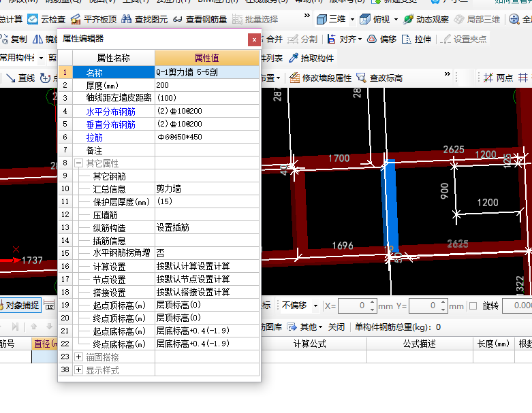Click the X offset input field
The height and width of the screenshot is (413, 532).
point(354,306)
